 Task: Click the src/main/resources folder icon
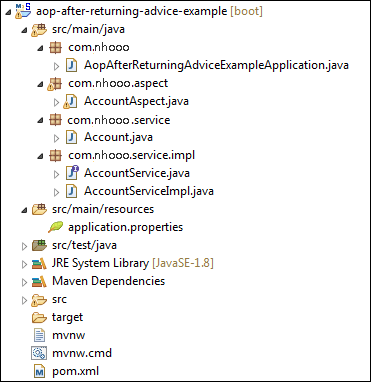pyautogui.click(x=39, y=209)
